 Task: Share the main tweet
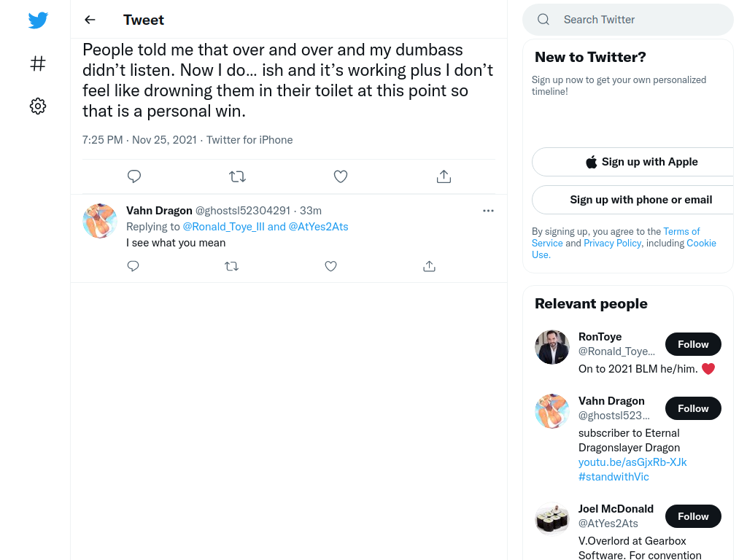(444, 176)
